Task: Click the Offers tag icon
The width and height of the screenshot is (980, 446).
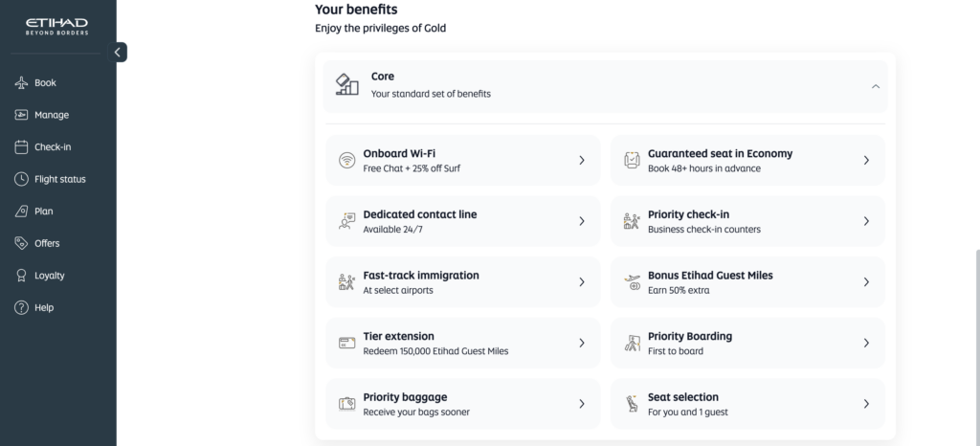Action: point(22,243)
